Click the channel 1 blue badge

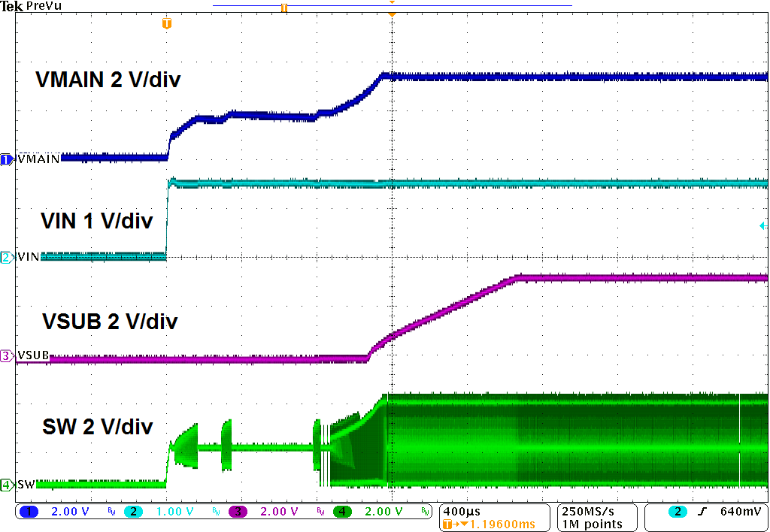tap(32, 512)
